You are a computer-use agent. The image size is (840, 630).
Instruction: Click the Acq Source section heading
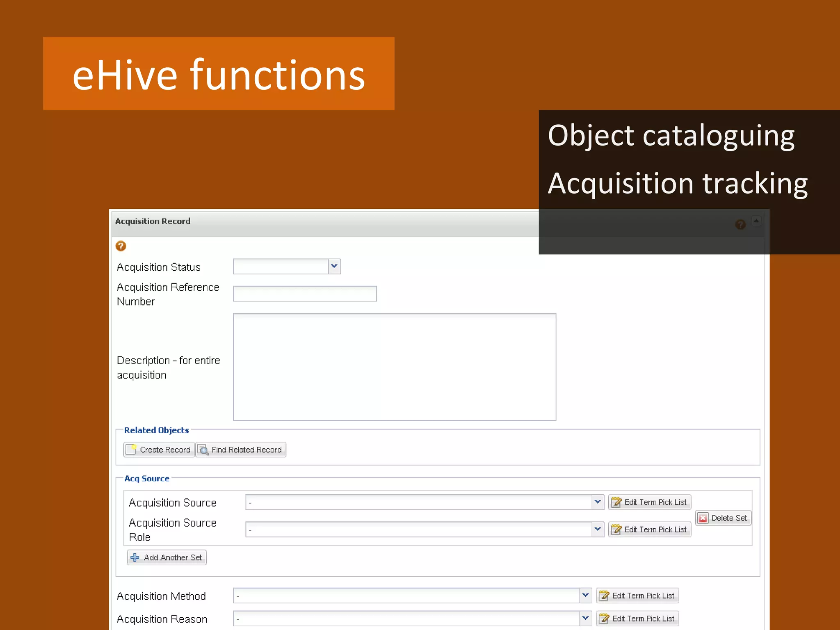[x=146, y=479]
